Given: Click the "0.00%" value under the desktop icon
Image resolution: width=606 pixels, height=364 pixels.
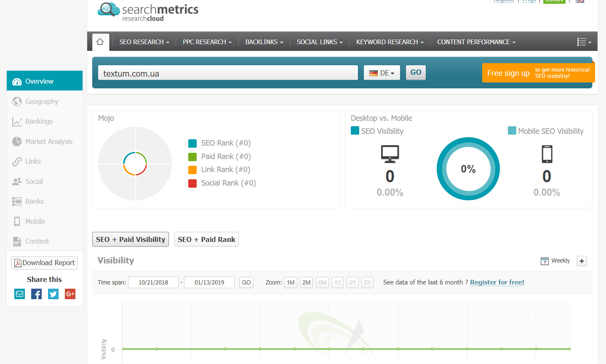Looking at the screenshot, I should point(390,193).
